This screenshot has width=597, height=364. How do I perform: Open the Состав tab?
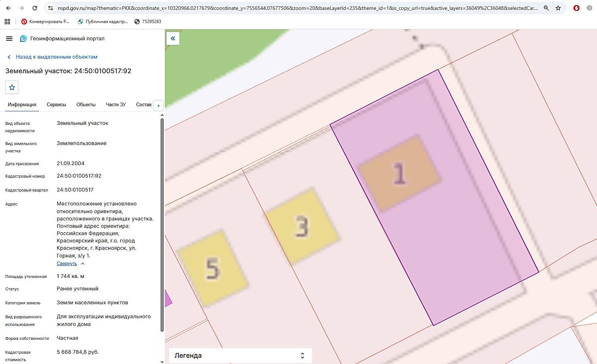click(x=144, y=105)
